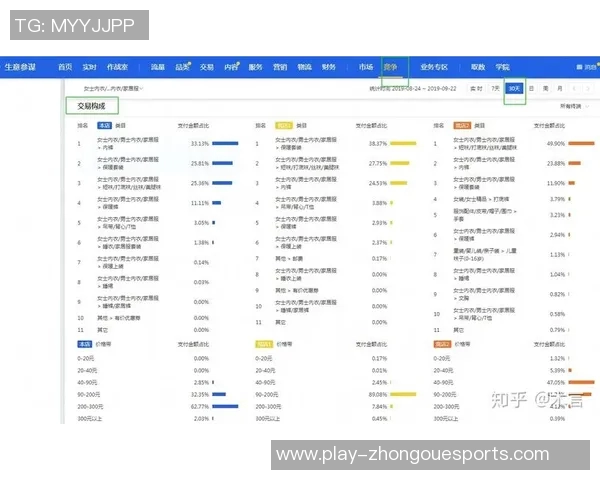The height and width of the screenshot is (480, 600).
Task: Open the 品类 dropdown in navigation bar
Action: (x=183, y=67)
